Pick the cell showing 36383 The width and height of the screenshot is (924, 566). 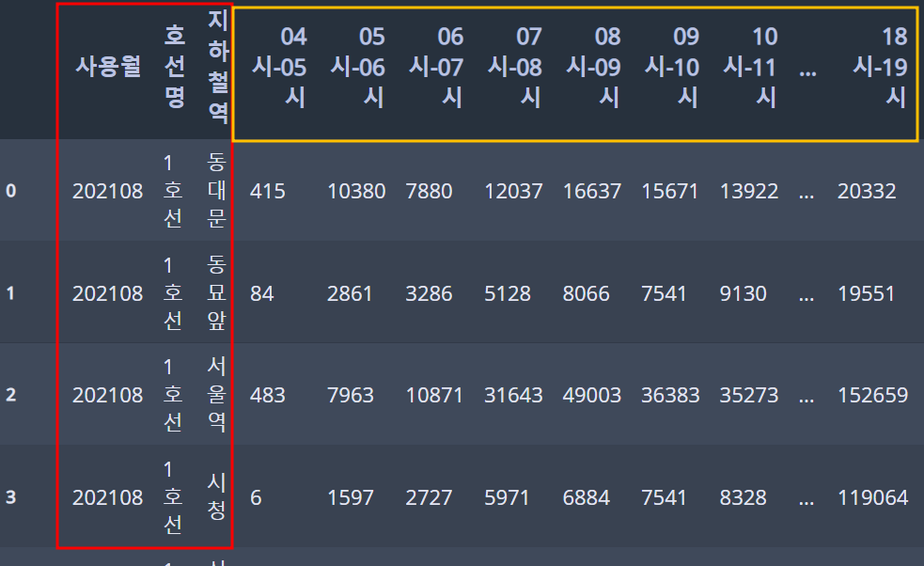click(x=670, y=395)
